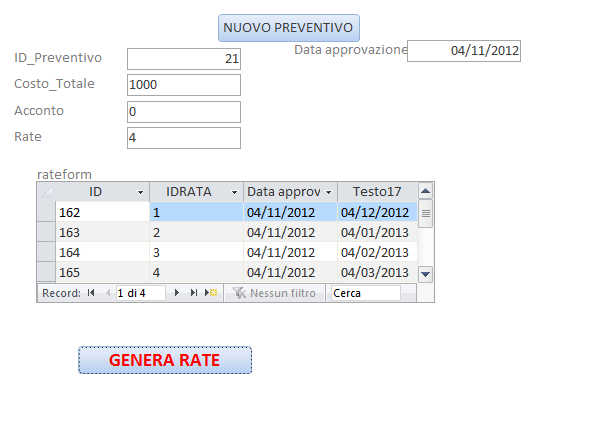The height and width of the screenshot is (424, 602).
Task: Sort by clicking the Testo17 column header
Action: [376, 191]
